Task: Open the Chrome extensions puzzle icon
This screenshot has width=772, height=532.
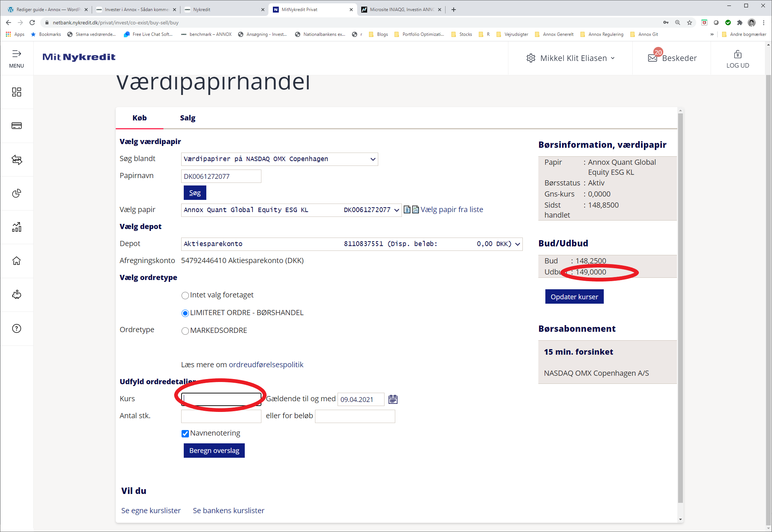Action: (740, 23)
